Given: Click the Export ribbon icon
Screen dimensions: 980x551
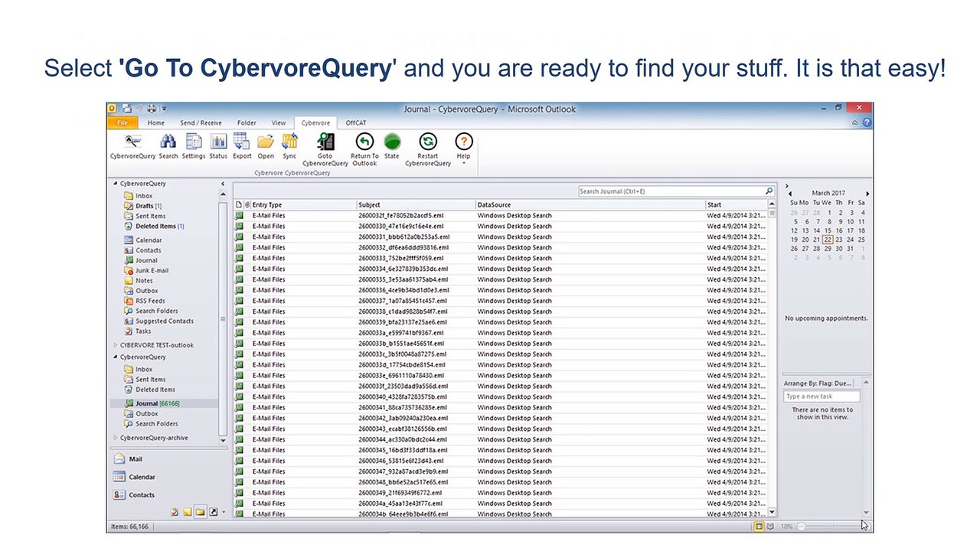Looking at the screenshot, I should [242, 141].
